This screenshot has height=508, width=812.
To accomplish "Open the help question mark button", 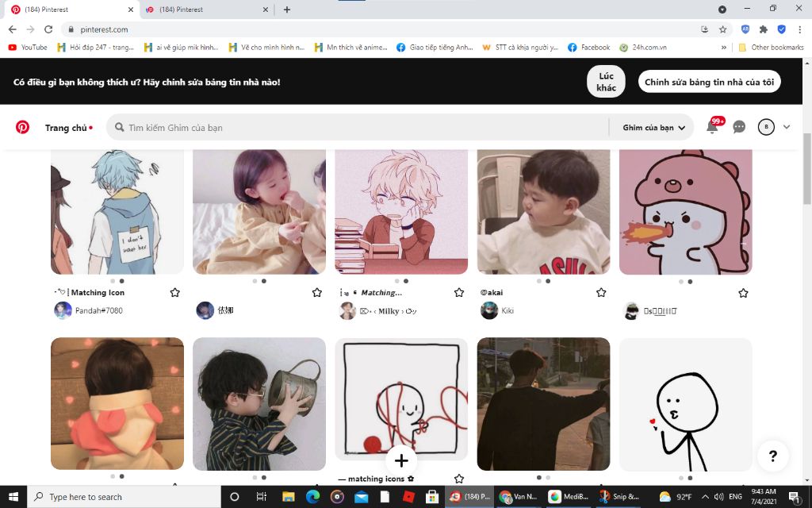I will point(772,456).
